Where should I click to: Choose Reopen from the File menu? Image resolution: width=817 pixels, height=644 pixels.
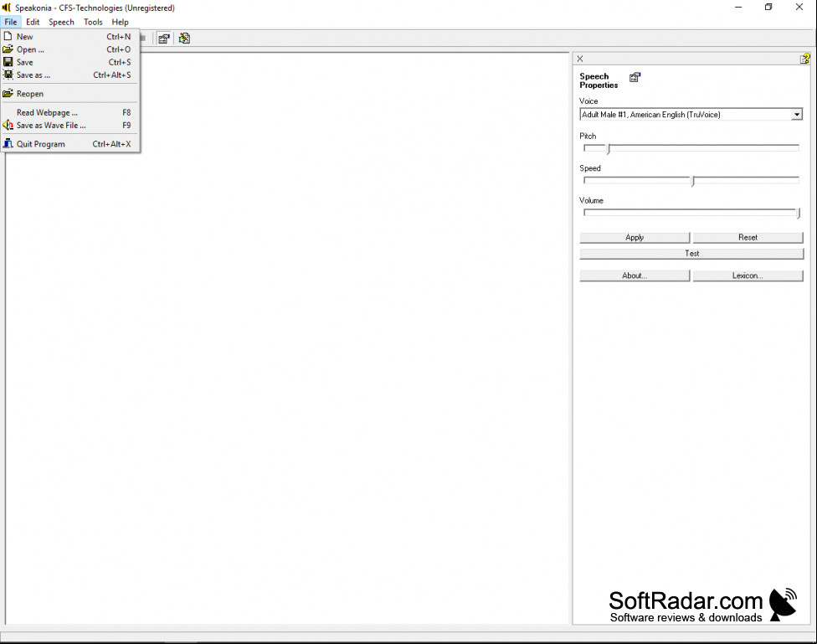pyautogui.click(x=69, y=94)
